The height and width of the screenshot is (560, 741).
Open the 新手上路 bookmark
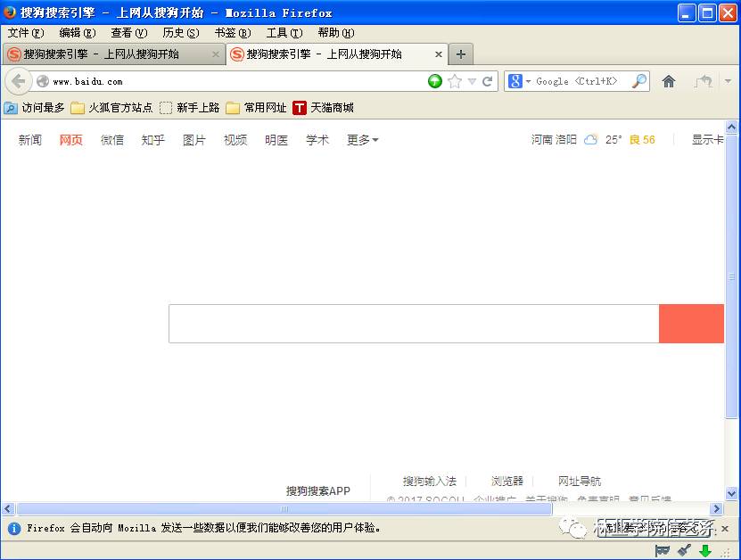[x=190, y=108]
